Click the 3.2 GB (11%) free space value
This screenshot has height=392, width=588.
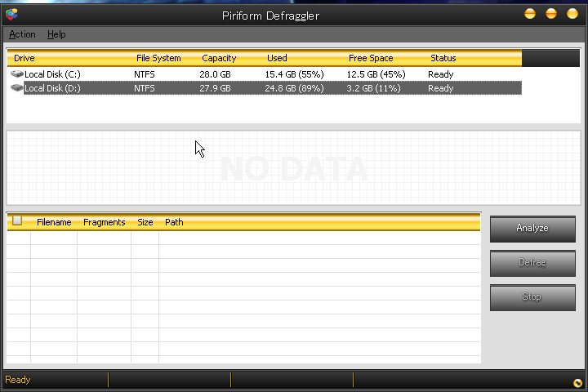tap(374, 88)
